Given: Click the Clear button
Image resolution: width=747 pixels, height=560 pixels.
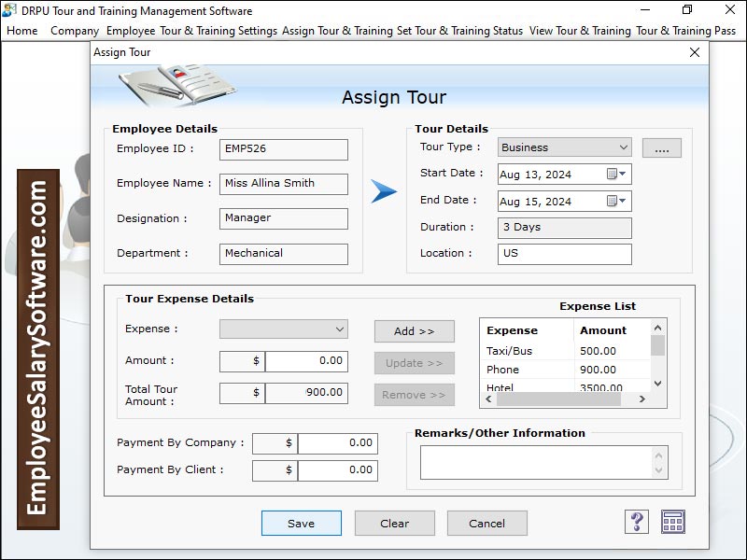Looking at the screenshot, I should click(394, 523).
